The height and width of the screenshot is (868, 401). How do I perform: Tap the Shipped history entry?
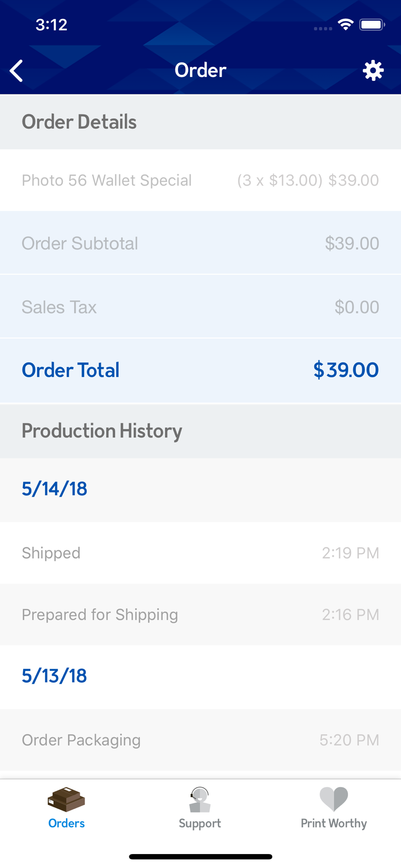click(200, 553)
